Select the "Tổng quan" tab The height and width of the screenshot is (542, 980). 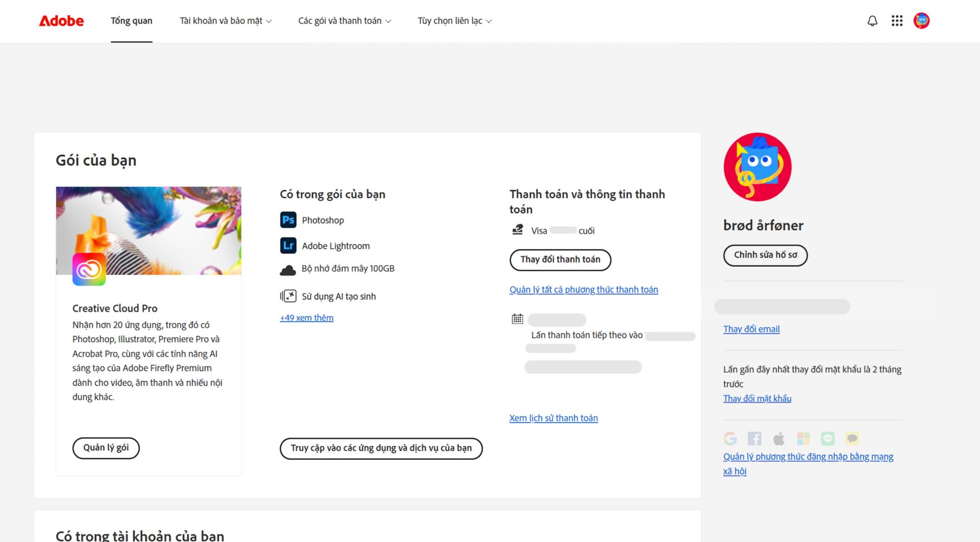(x=132, y=21)
